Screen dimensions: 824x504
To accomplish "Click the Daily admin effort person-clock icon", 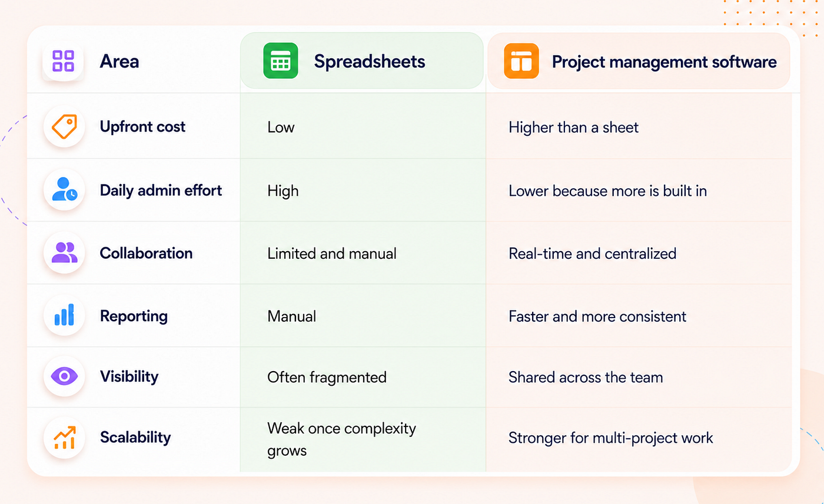I will tap(64, 190).
